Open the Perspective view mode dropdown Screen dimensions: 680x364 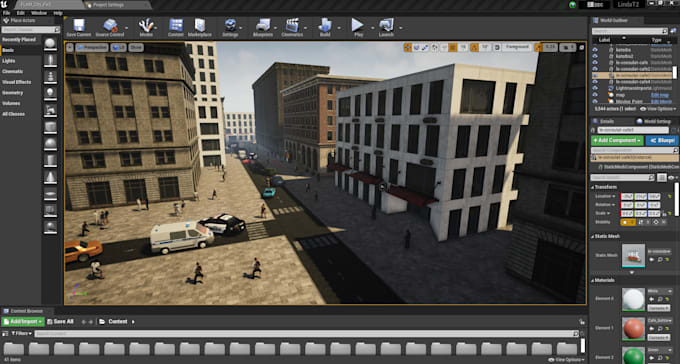pos(92,47)
